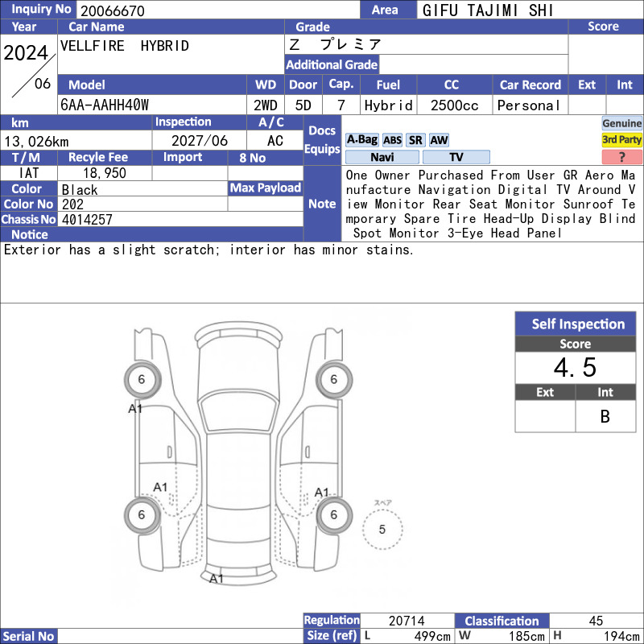Click the ABS equipment badge
This screenshot has width=644, height=644.
392,140
